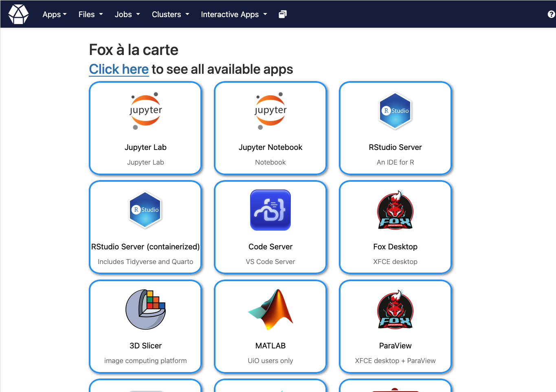Follow the 'Click here' link

pos(119,69)
